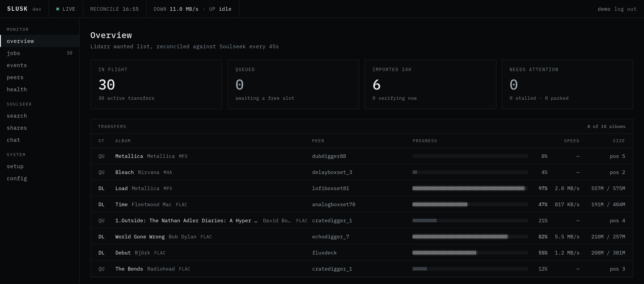Image resolution: width=644 pixels, height=284 pixels.
Task: Click the PROGRESS column header
Action: 425,141
